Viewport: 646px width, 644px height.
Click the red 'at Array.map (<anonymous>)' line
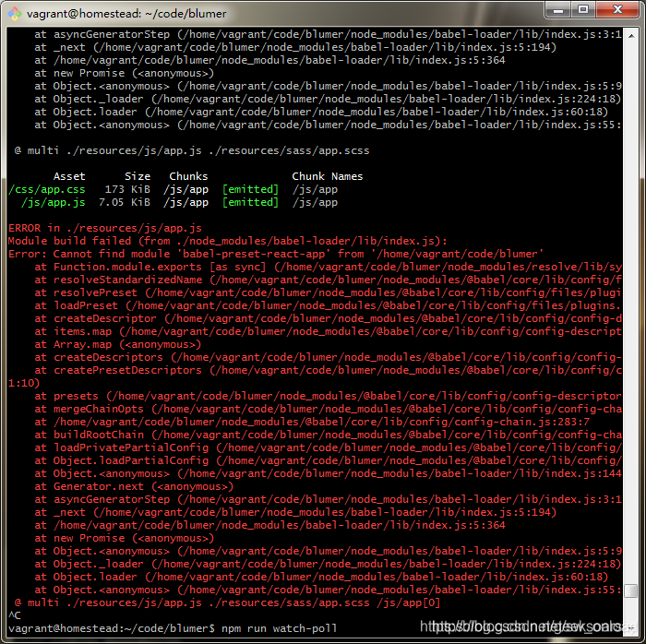[x=118, y=344]
